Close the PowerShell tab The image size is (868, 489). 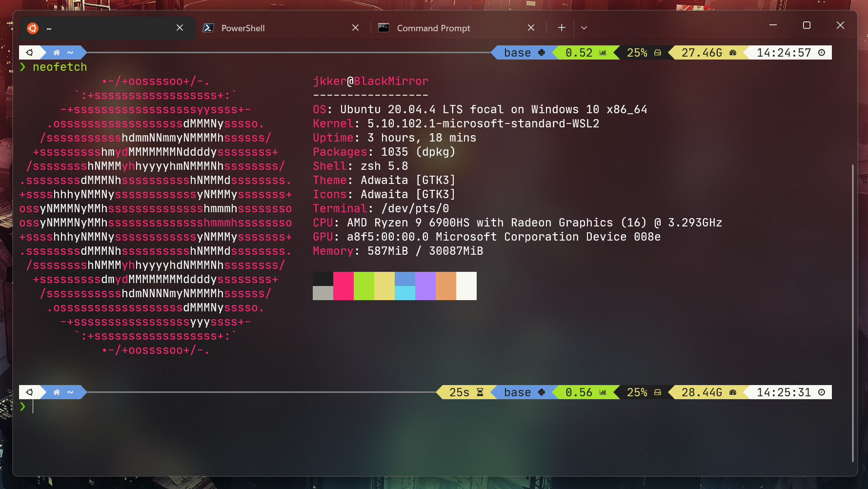tap(355, 28)
